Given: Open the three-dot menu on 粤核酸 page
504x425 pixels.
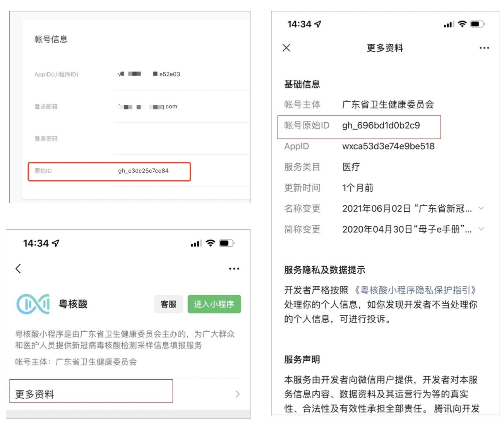Looking at the screenshot, I should click(234, 269).
